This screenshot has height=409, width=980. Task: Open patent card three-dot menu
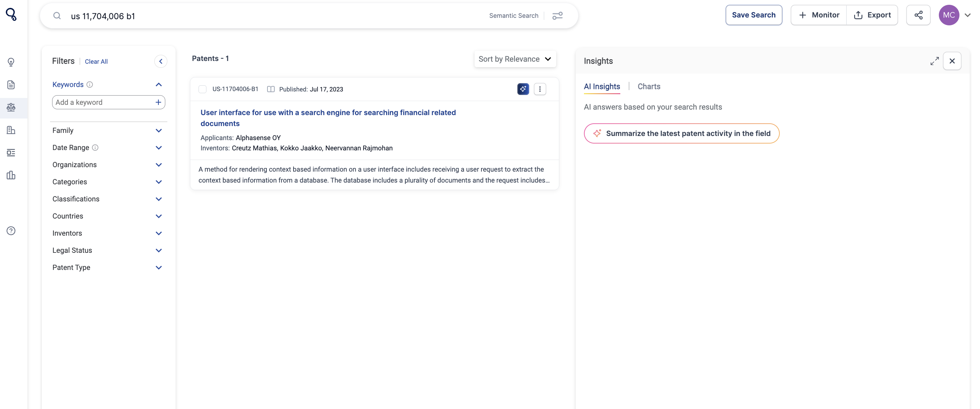(x=540, y=89)
